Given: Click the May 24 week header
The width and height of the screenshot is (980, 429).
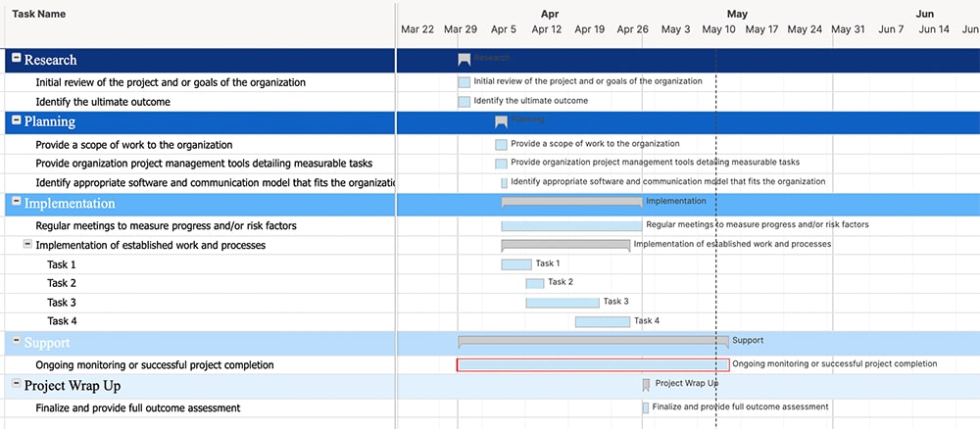Looking at the screenshot, I should pos(805,29).
